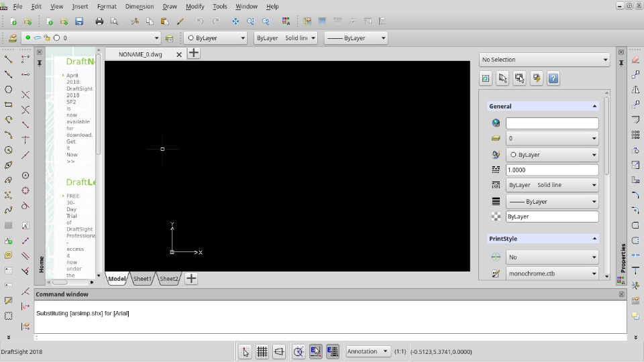This screenshot has height=362, width=644.
Task: Add a new sheet with plus button
Action: pyautogui.click(x=191, y=279)
